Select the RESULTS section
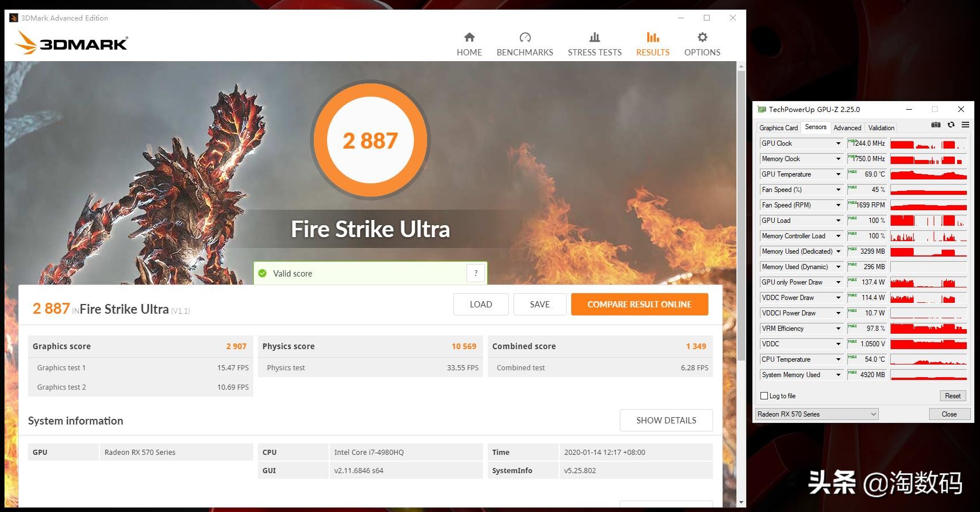The image size is (980, 512). coord(652,45)
